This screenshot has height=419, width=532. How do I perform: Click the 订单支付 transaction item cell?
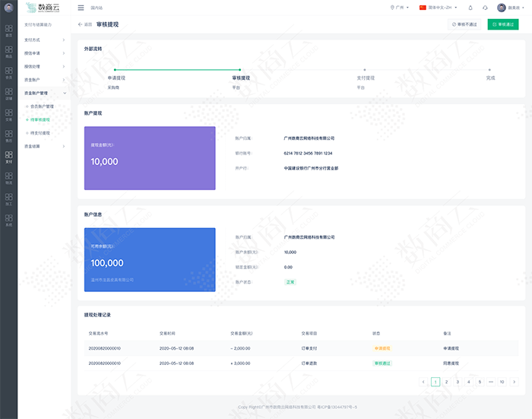pyautogui.click(x=309, y=348)
